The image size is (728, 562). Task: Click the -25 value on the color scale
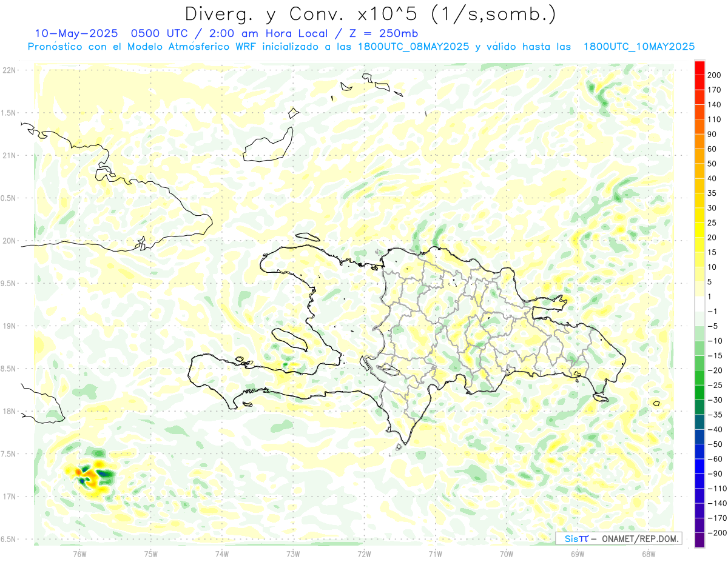pyautogui.click(x=716, y=385)
